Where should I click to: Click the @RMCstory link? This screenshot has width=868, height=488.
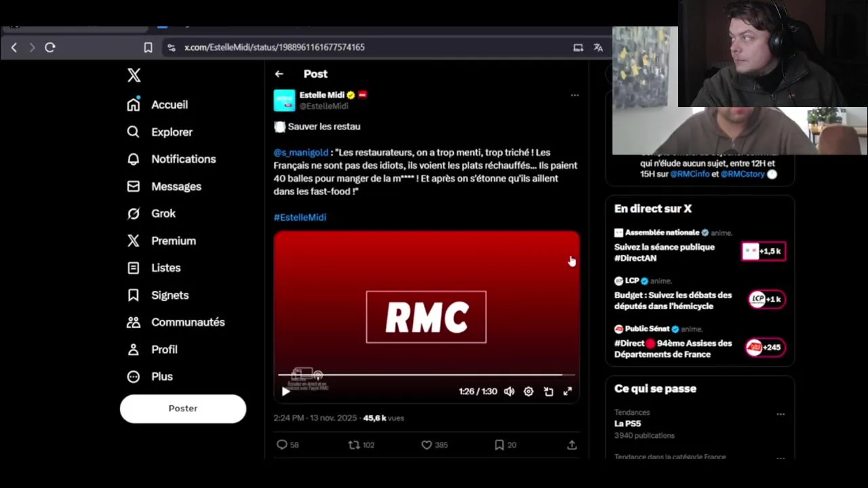[743, 174]
